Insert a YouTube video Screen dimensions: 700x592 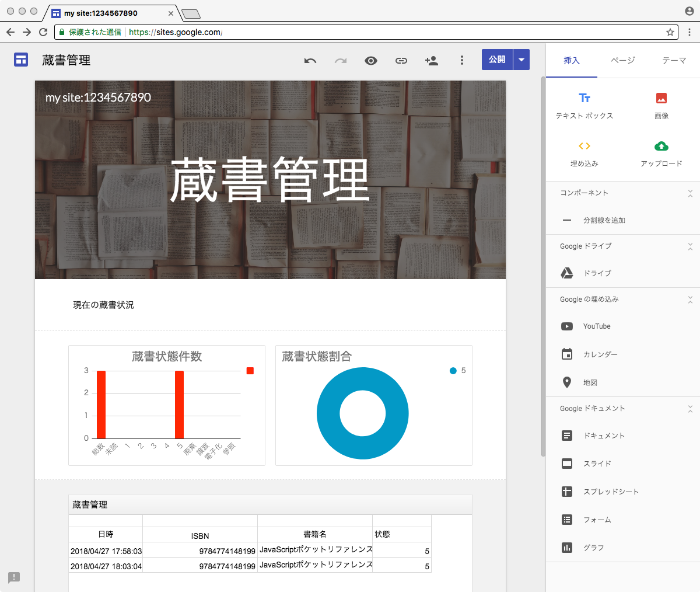596,326
